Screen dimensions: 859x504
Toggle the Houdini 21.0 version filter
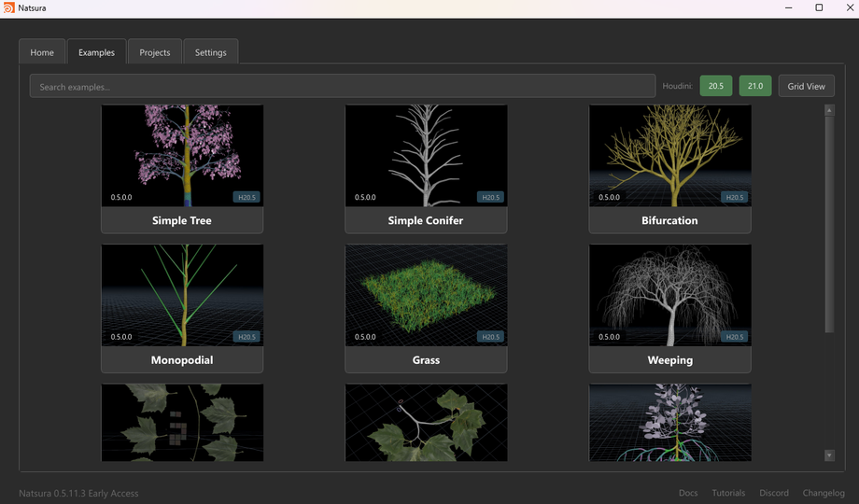(755, 86)
